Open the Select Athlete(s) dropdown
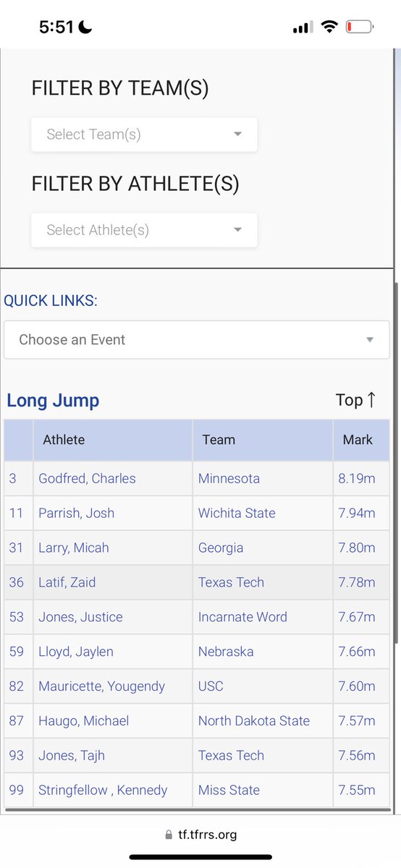The height and width of the screenshot is (868, 401). pos(144,230)
